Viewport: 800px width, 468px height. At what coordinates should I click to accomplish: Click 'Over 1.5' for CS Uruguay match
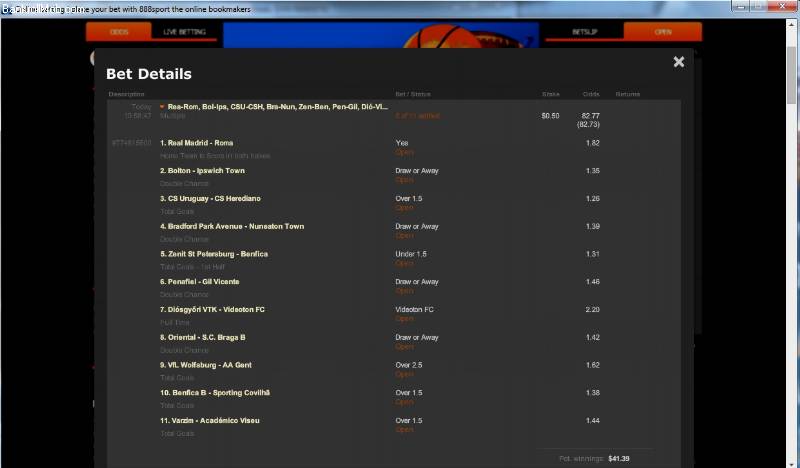(x=409, y=199)
